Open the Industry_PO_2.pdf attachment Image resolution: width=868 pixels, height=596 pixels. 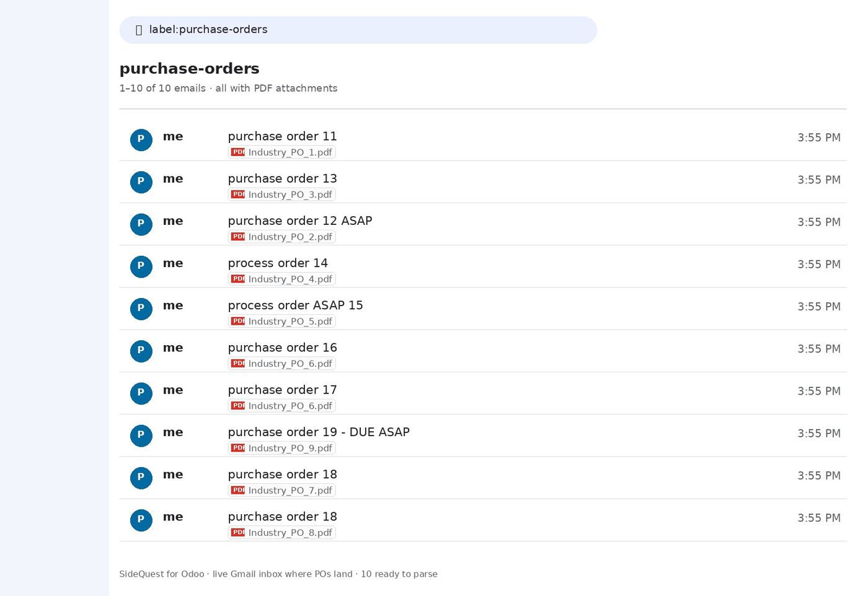[x=281, y=237]
